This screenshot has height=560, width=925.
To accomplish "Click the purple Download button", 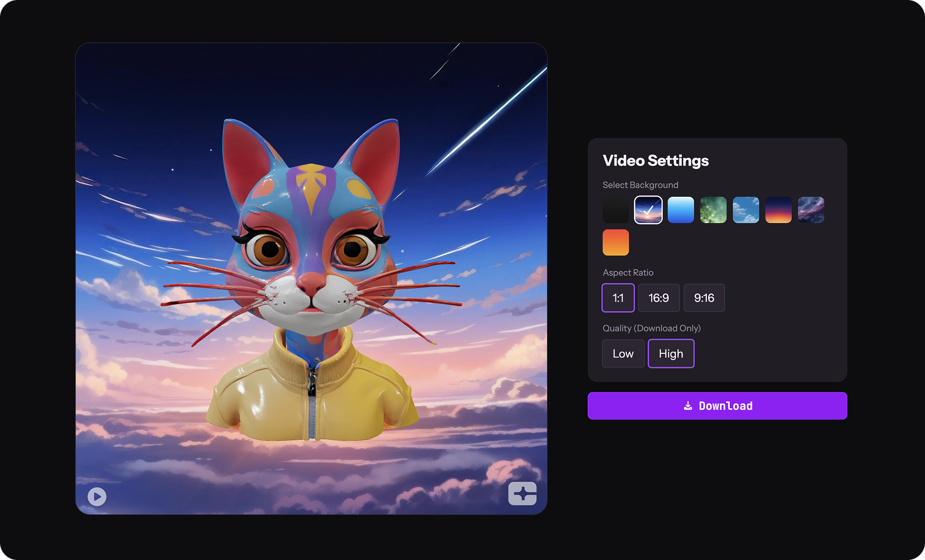I will point(717,405).
